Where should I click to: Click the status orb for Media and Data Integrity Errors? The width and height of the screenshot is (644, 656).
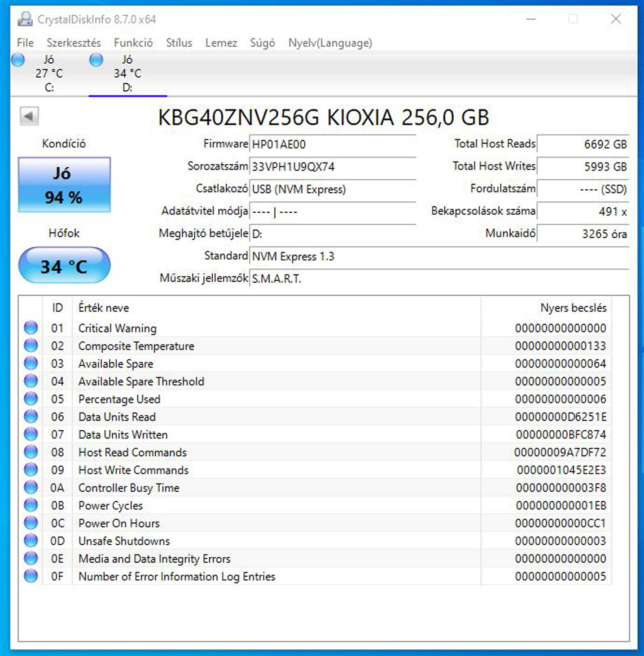[x=31, y=558]
